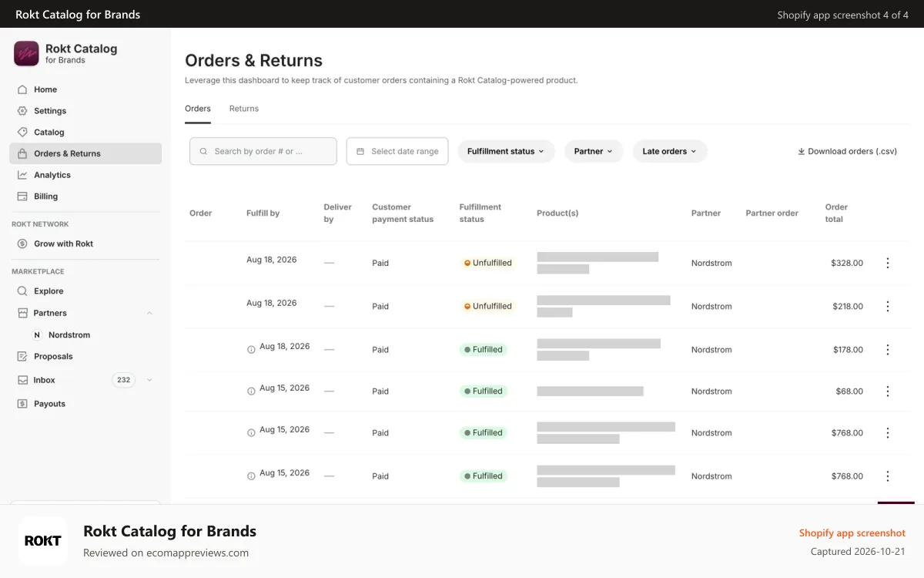Collapse the Partners section chevron
Screen dimensions: 924x578
[149, 313]
